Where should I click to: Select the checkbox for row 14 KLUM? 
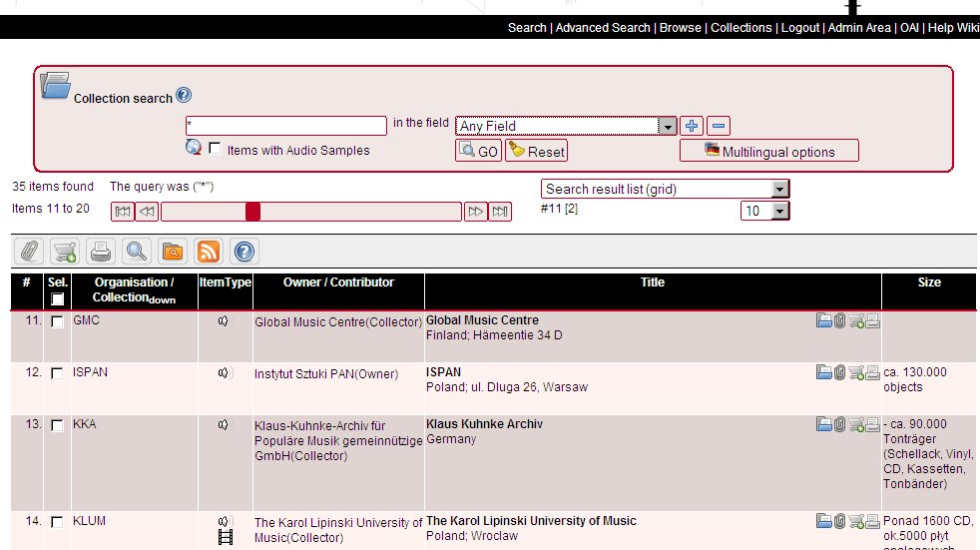point(57,522)
